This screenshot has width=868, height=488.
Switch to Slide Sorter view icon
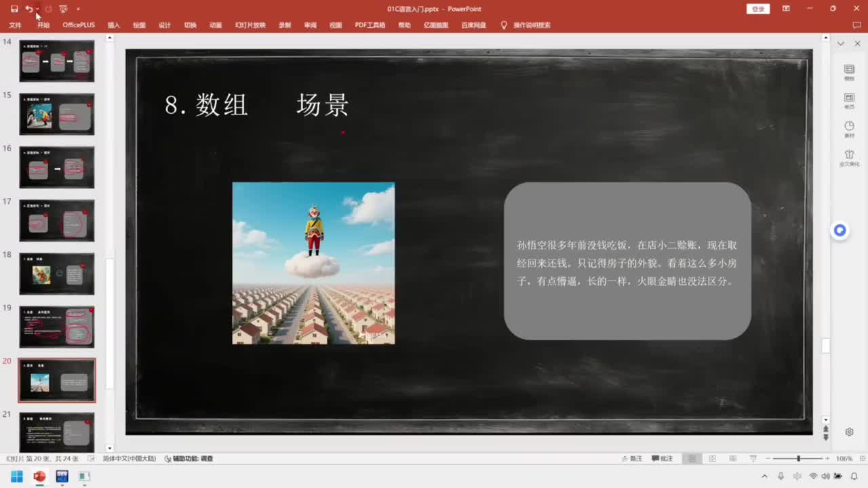pos(712,459)
